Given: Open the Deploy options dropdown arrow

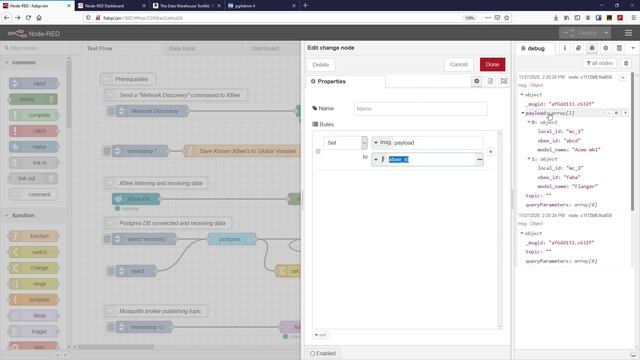Looking at the screenshot, I should pyautogui.click(x=606, y=33).
